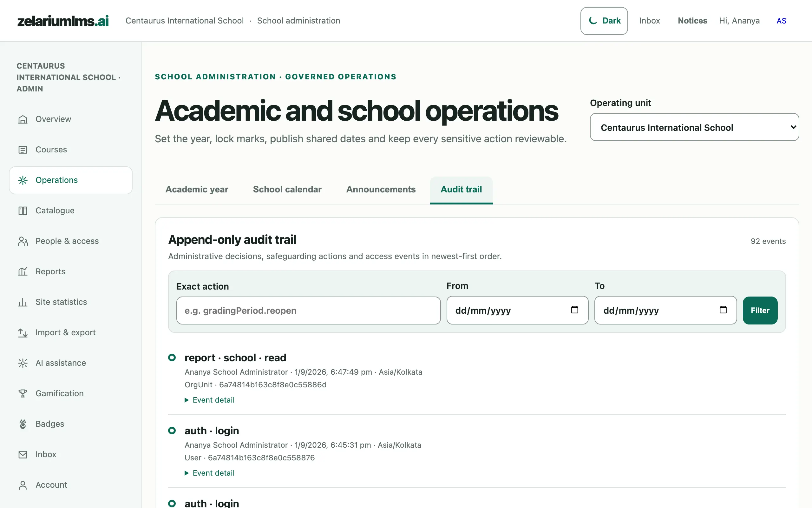The image size is (812, 508).
Task: Select the Audit trail tab
Action: coord(462,190)
